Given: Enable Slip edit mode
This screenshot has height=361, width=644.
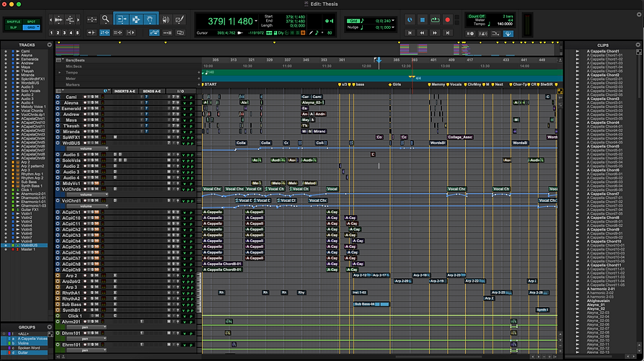Looking at the screenshot, I should click(13, 27).
